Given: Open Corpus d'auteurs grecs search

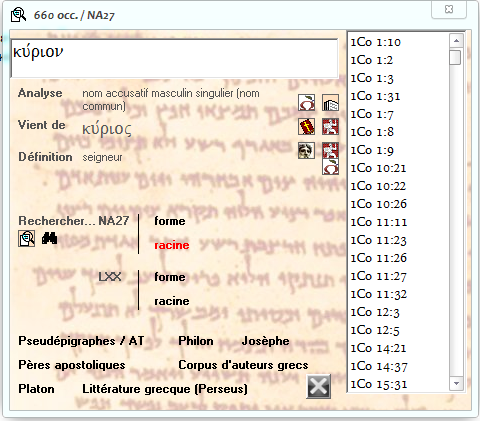Looking at the screenshot, I should (243, 365).
